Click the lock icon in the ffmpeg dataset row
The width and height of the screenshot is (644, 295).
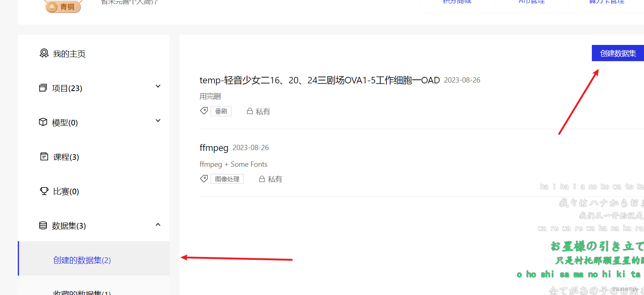(262, 178)
